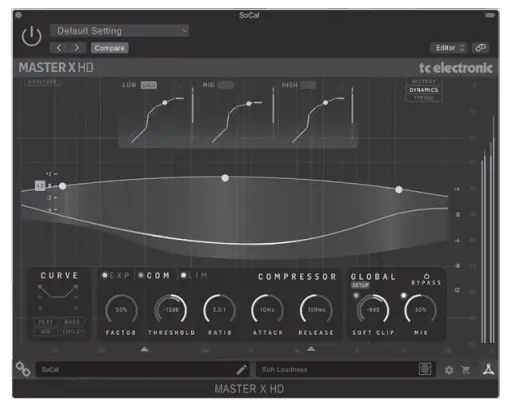Toggle the Mix enable LED
This screenshot has height=416, width=517.
[403, 295]
